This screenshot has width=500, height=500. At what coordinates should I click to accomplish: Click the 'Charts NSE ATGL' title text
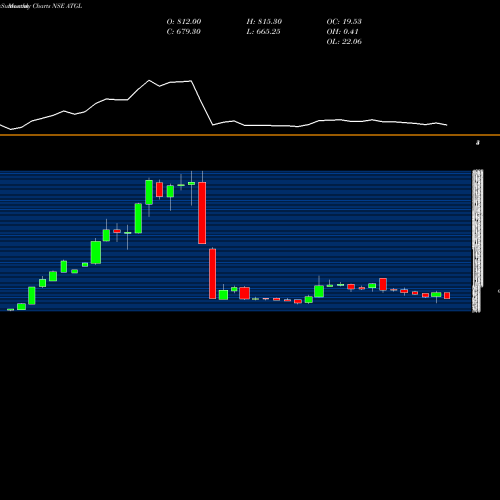pos(57,6)
